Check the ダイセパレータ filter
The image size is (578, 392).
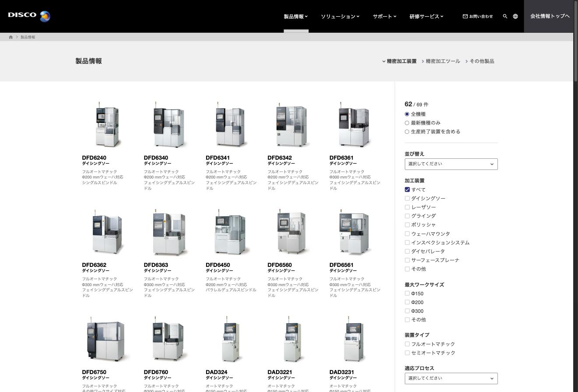point(407,251)
